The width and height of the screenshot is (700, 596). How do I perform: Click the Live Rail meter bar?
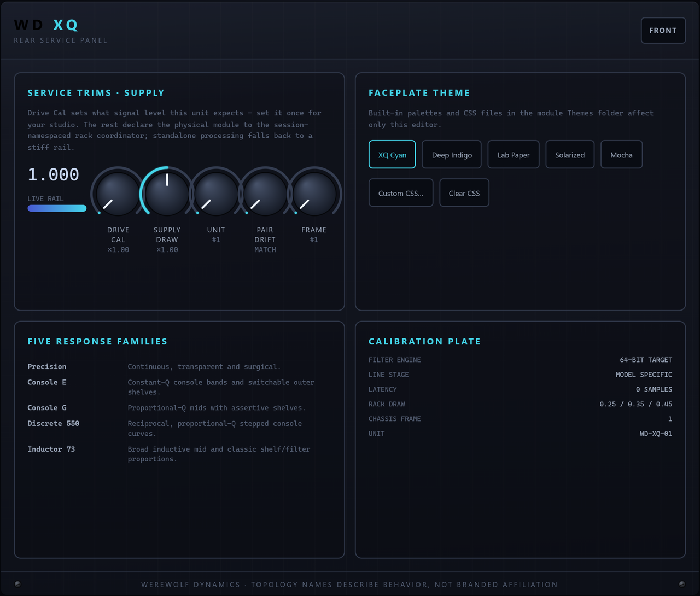57,208
